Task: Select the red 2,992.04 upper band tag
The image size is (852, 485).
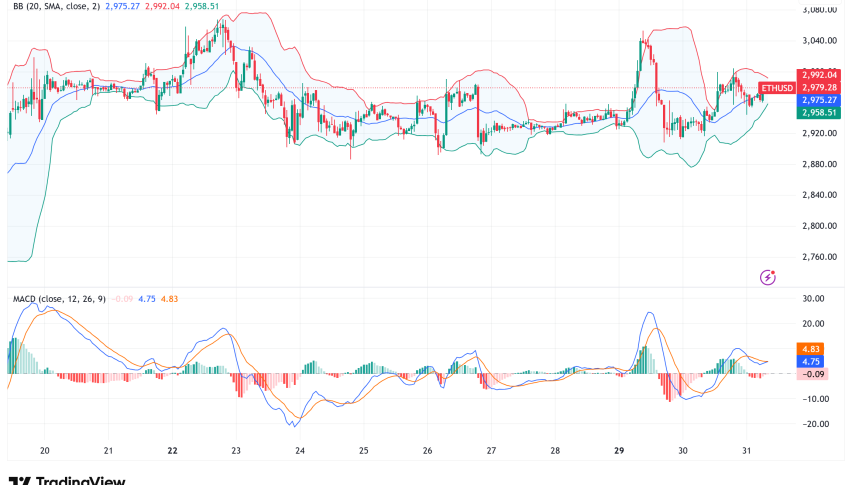Action: click(x=818, y=74)
